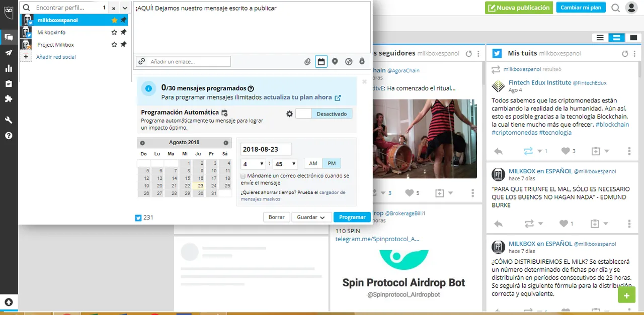Open the hour dropdown showing 4

click(253, 164)
